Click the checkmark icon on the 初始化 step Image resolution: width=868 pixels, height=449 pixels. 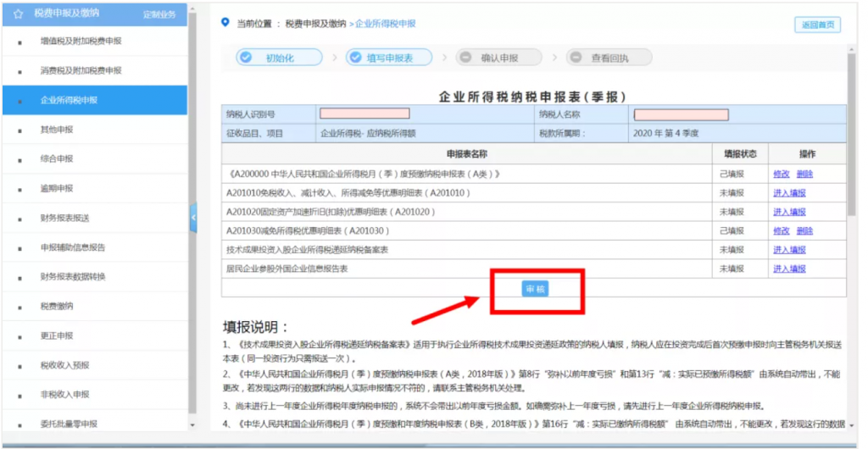246,58
